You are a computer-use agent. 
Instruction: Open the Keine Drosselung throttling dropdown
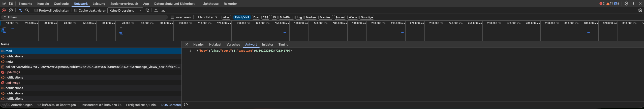pos(125,10)
